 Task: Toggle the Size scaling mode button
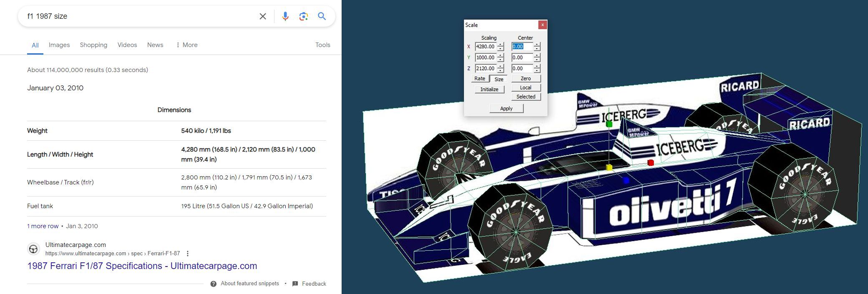(x=499, y=79)
